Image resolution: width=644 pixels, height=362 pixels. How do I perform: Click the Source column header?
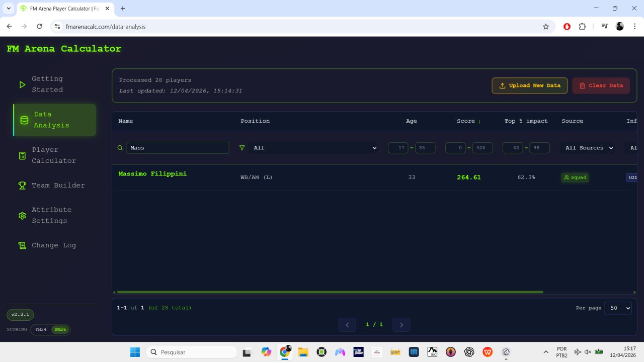pyautogui.click(x=573, y=121)
